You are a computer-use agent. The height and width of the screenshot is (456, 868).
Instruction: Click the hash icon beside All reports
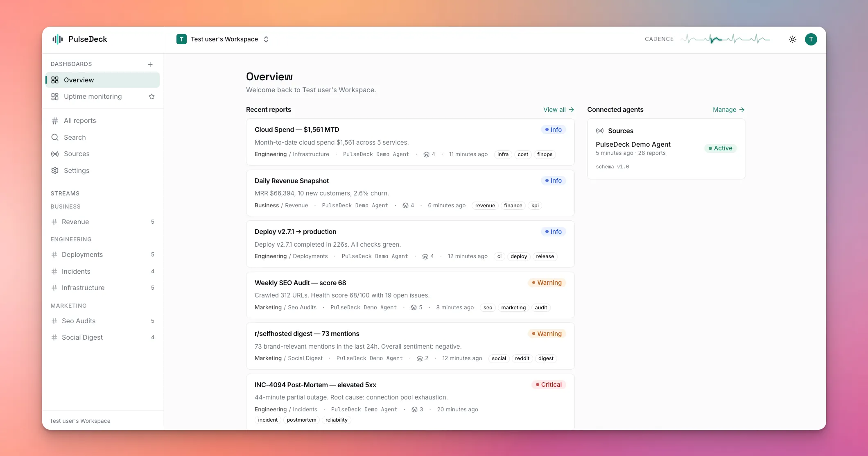[55, 121]
